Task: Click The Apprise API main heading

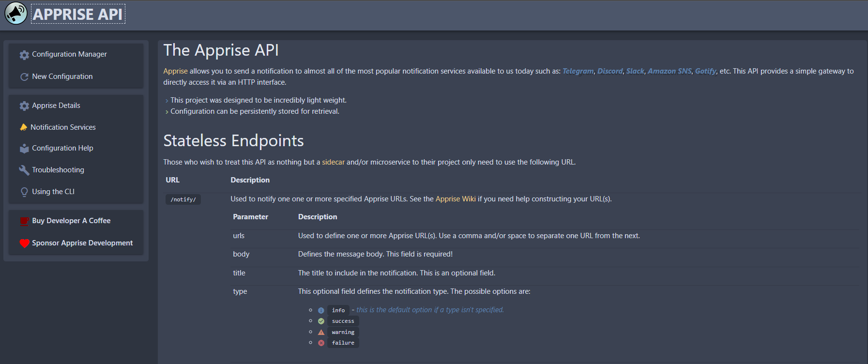Action: [x=221, y=50]
